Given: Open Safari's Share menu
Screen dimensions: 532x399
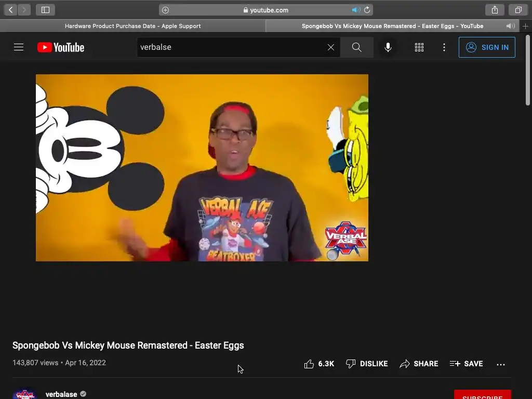Looking at the screenshot, I should 495,10.
